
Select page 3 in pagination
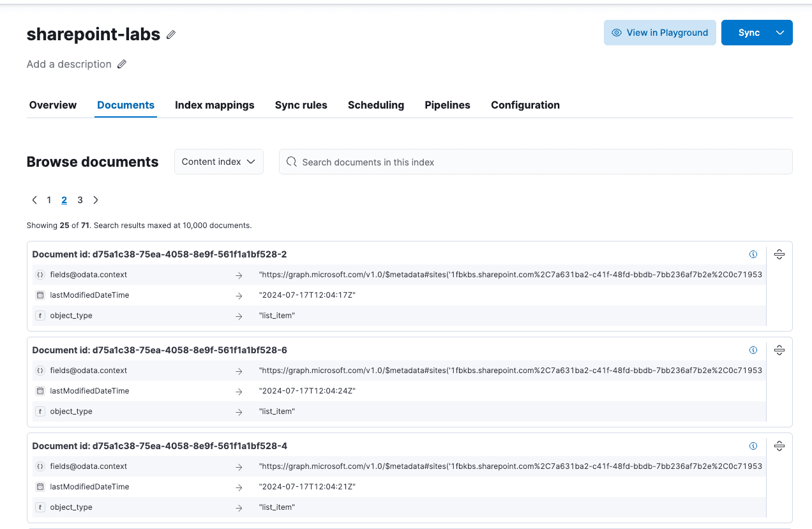pos(80,199)
